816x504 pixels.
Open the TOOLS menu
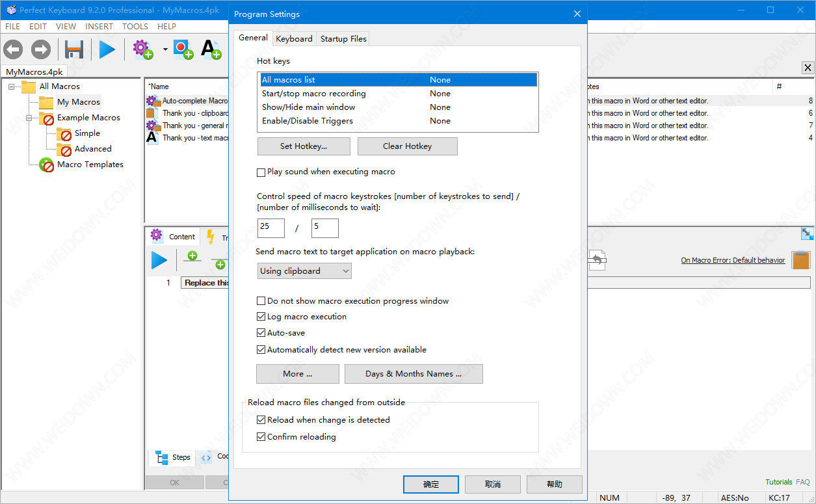135,27
